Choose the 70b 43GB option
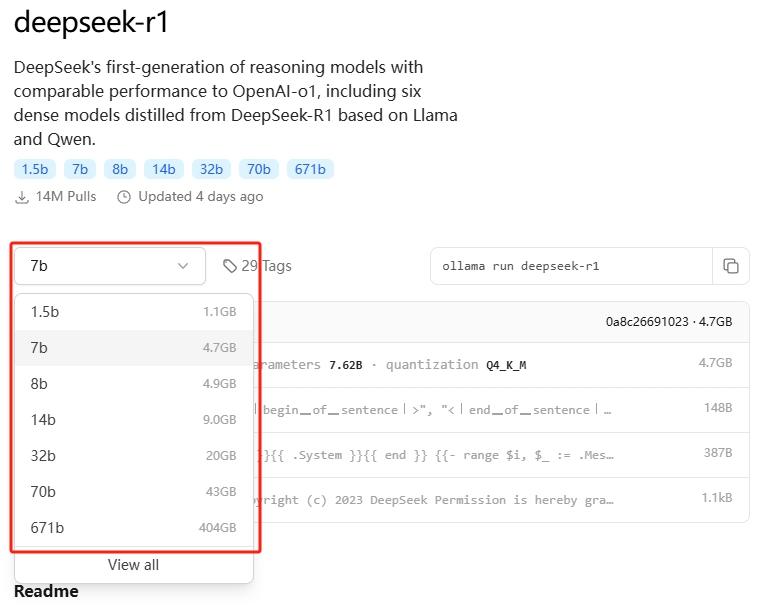The height and width of the screenshot is (608, 775). tap(134, 492)
